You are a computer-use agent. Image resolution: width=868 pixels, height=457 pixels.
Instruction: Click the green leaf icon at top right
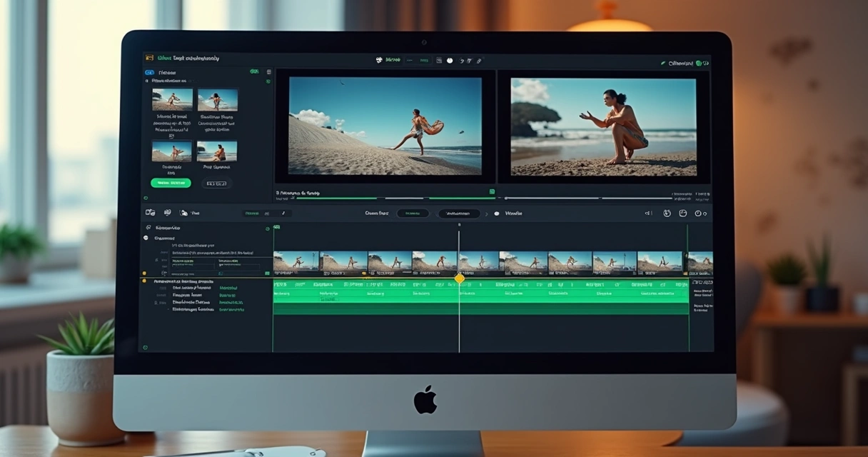point(663,64)
